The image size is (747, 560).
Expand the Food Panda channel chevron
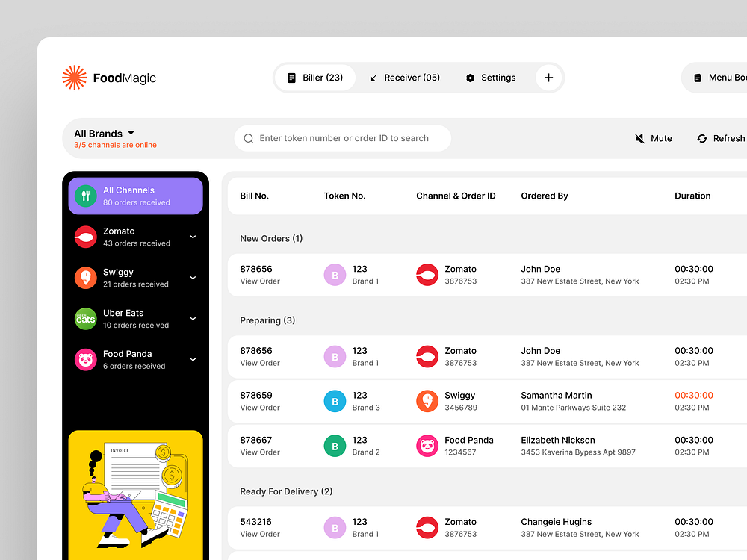pos(193,360)
